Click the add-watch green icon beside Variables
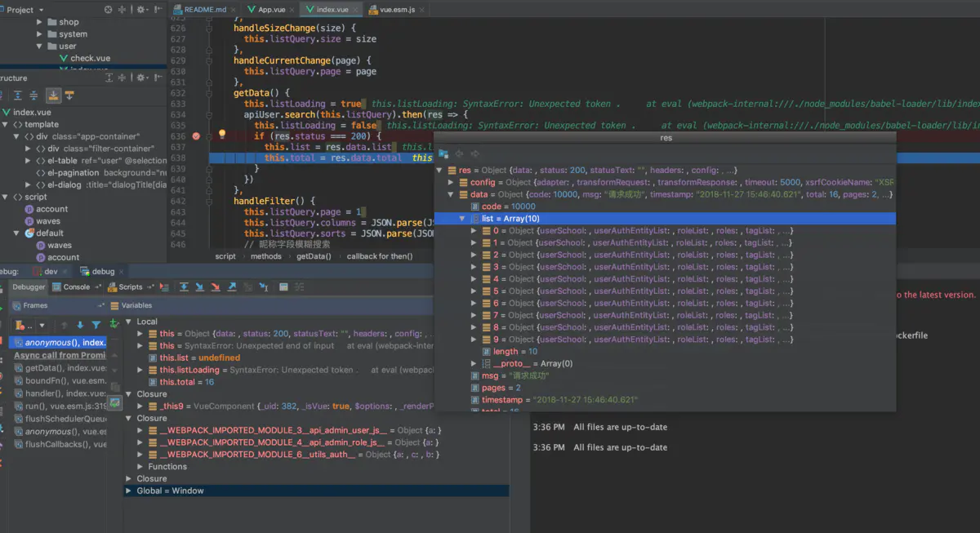The image size is (980, 533). click(x=114, y=325)
